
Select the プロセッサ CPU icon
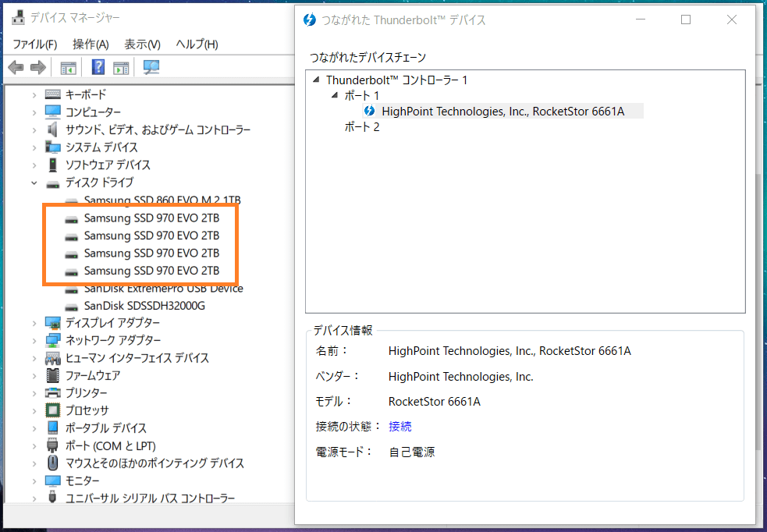coord(53,411)
